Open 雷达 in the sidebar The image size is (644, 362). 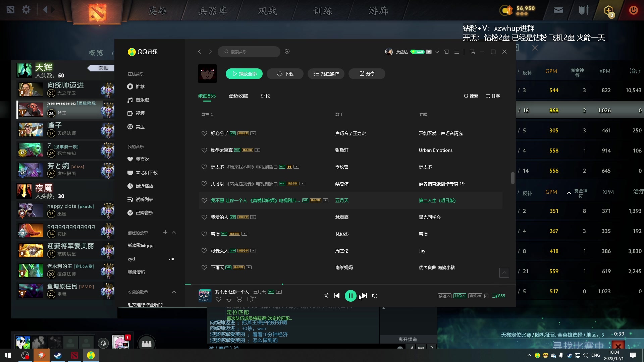point(136,127)
